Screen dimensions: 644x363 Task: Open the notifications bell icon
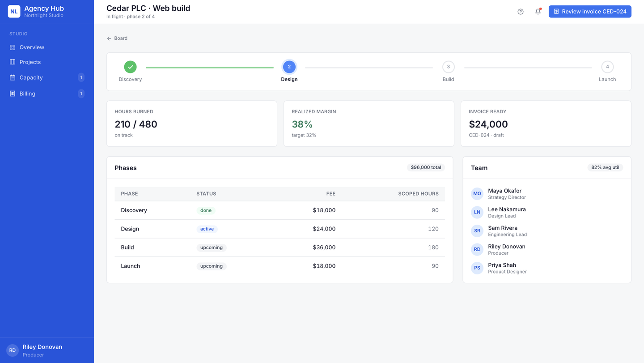pos(538,12)
